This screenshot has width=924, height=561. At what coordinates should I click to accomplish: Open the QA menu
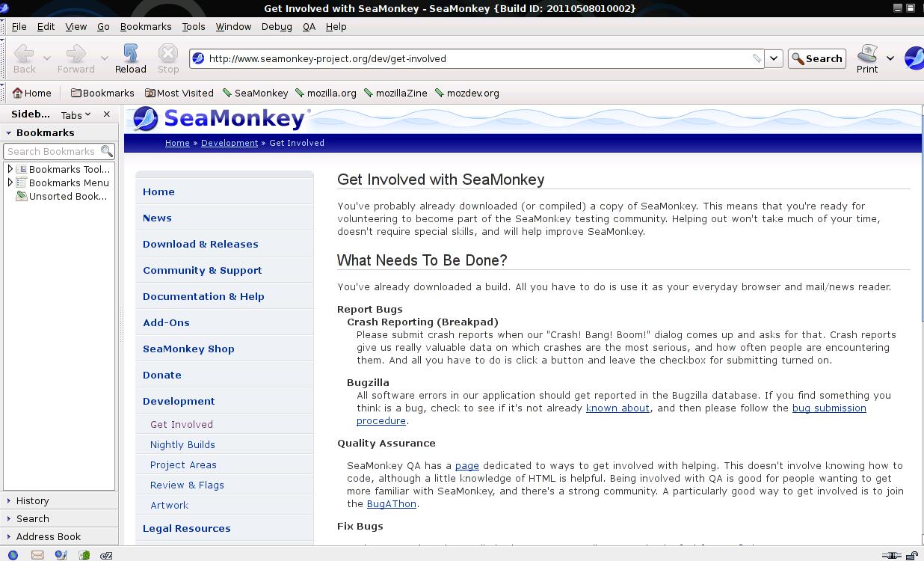tap(309, 26)
